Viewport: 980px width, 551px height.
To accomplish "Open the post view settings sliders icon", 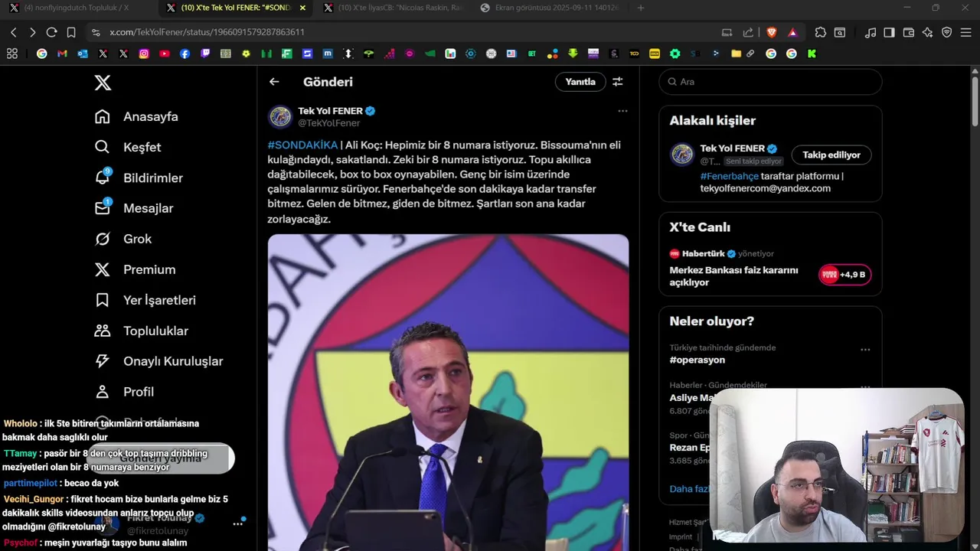I will point(618,82).
